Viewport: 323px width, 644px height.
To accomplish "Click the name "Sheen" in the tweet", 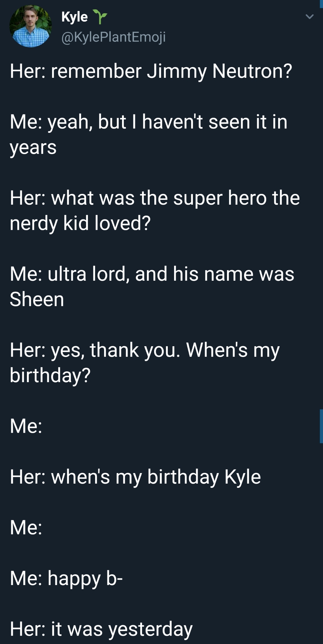I will [x=37, y=299].
